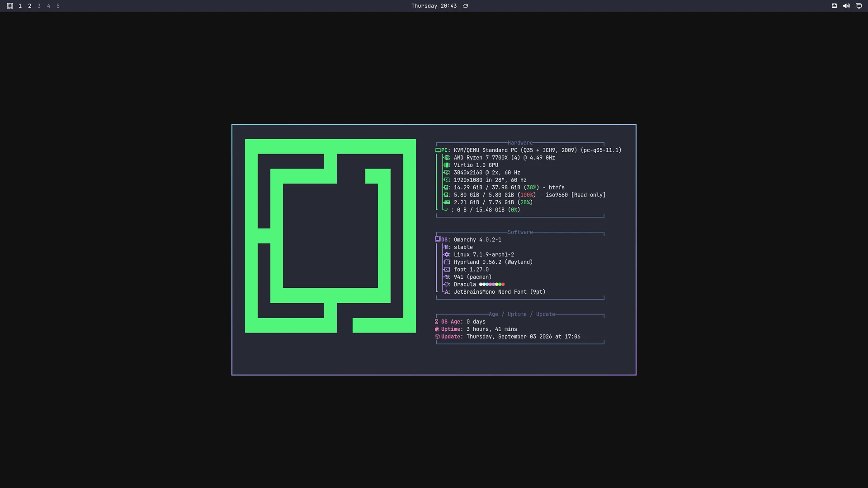Click the weather cloud icon beside clock
Screen dimensions: 868x488
[465, 6]
